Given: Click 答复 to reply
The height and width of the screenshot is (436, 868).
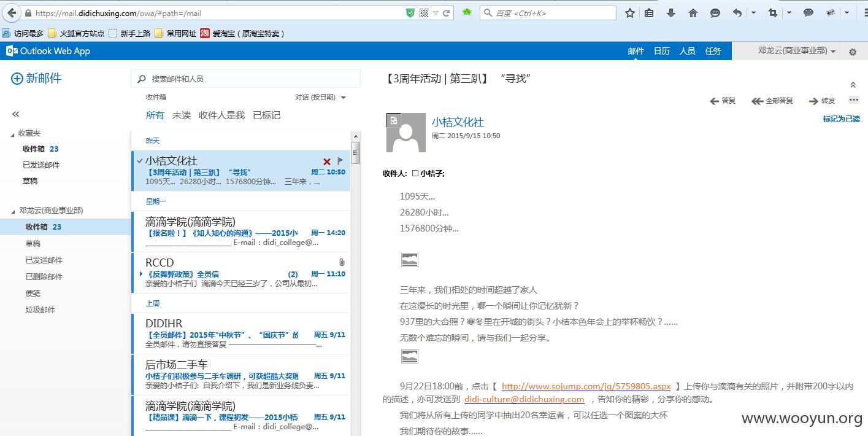Looking at the screenshot, I should [x=723, y=101].
